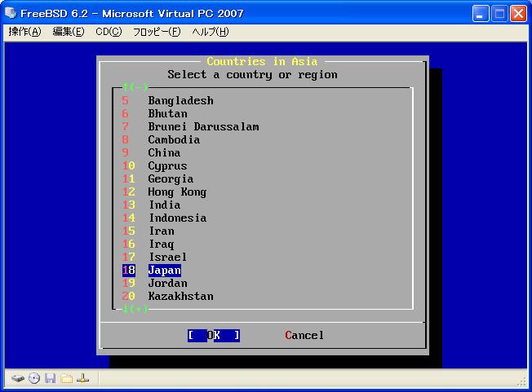
Task: Click the green up-scroll indicator above list
Action: click(135, 87)
